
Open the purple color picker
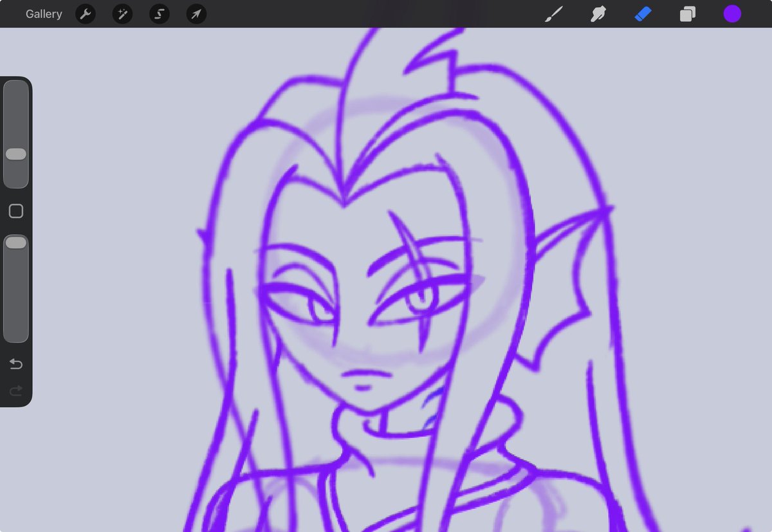click(732, 14)
